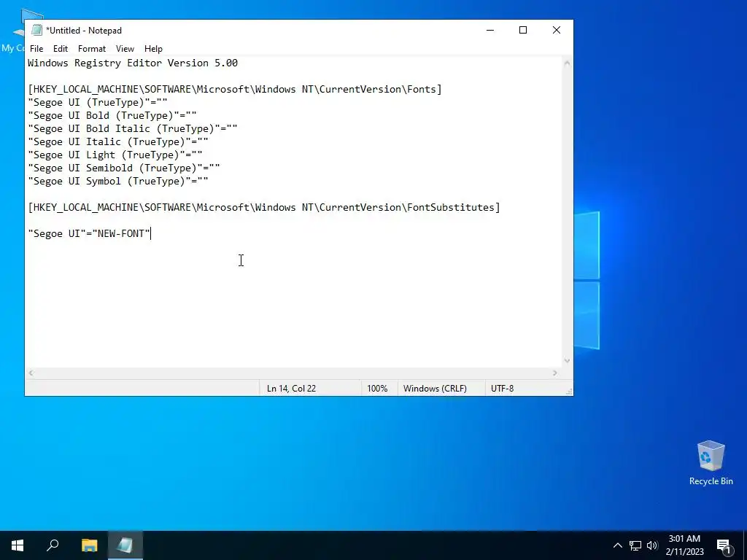Select the Recycle Bin desktop icon
Viewport: 747px width, 560px height.
point(711,463)
